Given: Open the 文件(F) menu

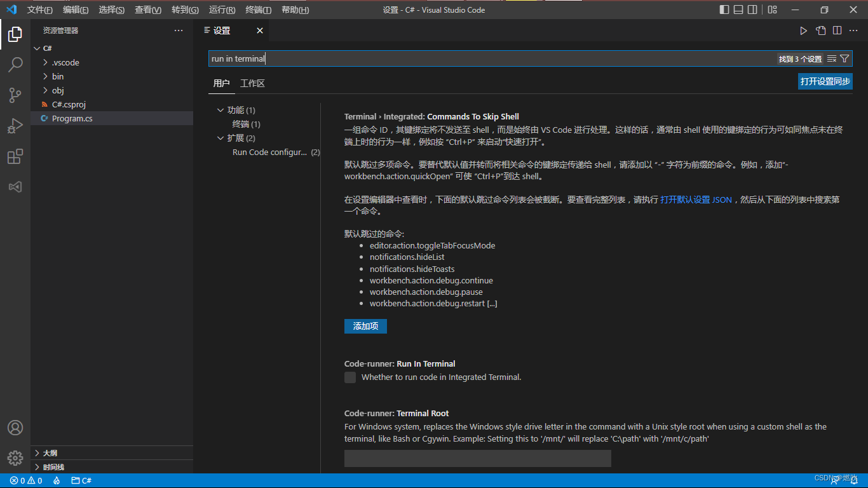Looking at the screenshot, I should click(x=39, y=10).
